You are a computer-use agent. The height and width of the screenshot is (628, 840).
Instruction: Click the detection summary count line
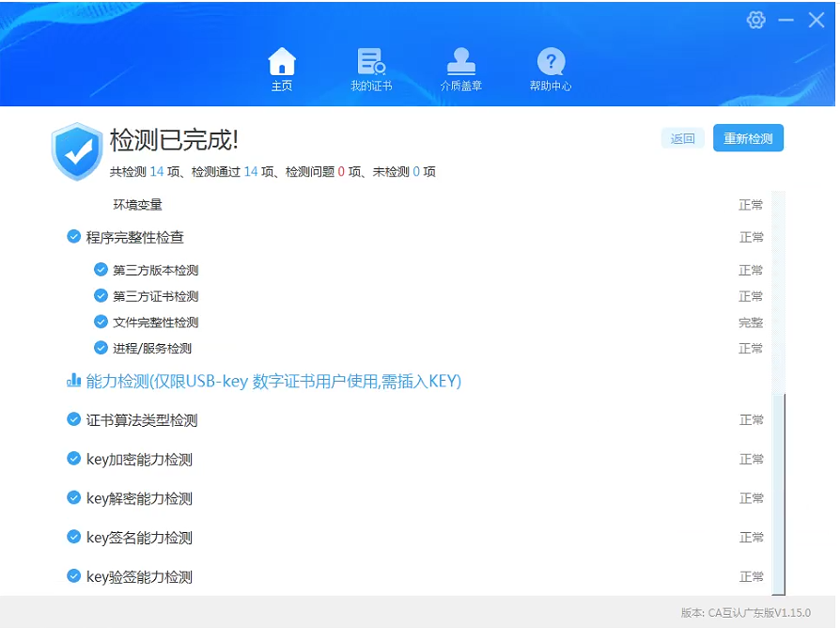(x=272, y=171)
